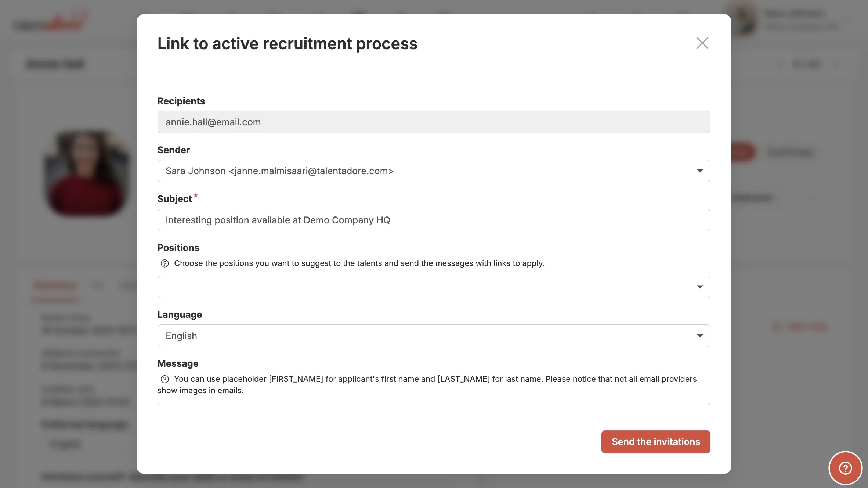Click the blurred candidate profile photo

(87, 172)
